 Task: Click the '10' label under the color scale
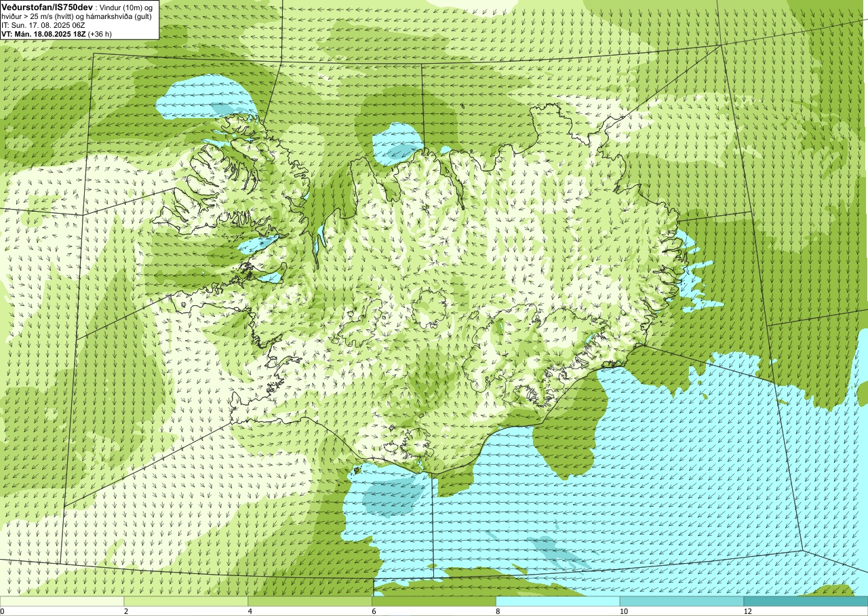click(623, 611)
